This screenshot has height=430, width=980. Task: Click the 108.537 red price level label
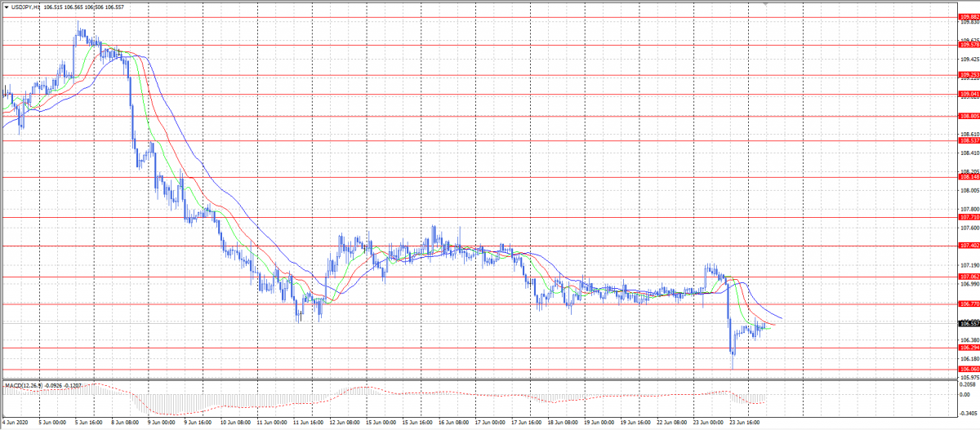[x=969, y=140]
